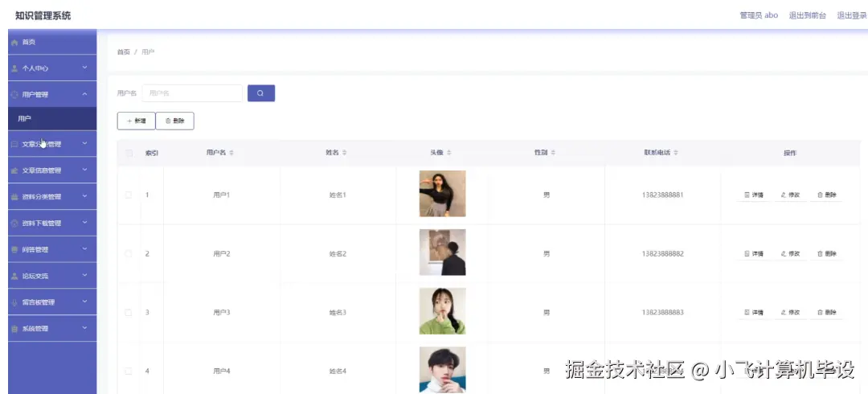Click avatar thumbnail of 用户4

click(x=442, y=370)
